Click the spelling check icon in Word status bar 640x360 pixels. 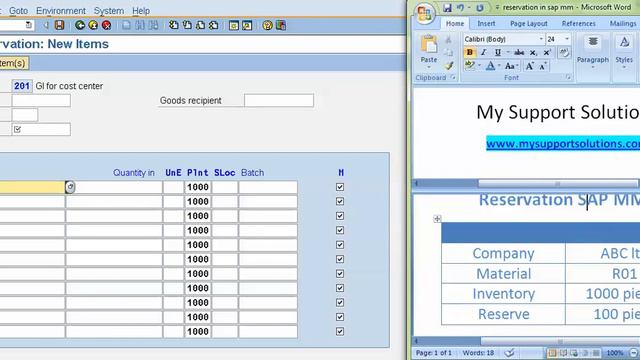click(509, 353)
